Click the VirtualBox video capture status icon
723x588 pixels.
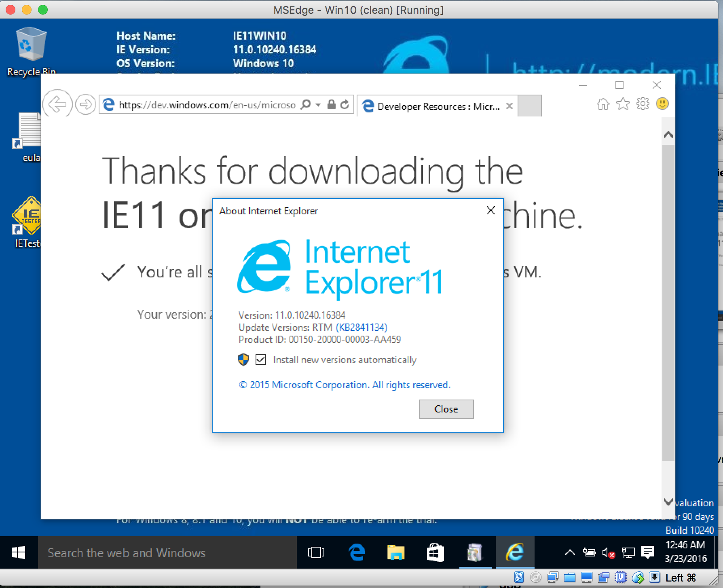coord(604,577)
